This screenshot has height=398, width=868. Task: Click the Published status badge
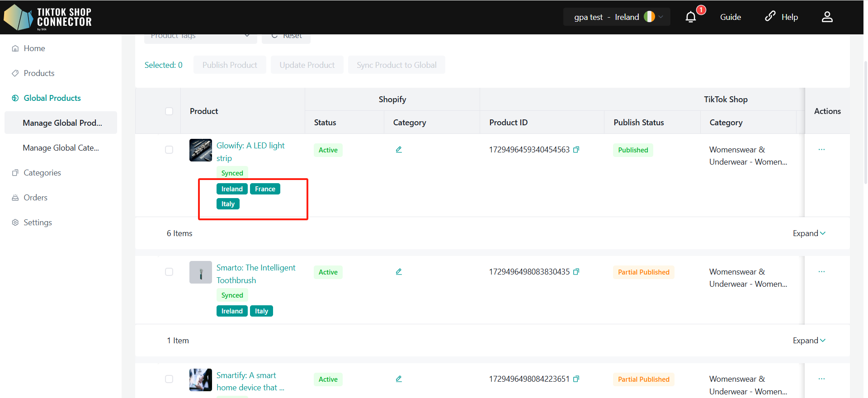tap(633, 150)
